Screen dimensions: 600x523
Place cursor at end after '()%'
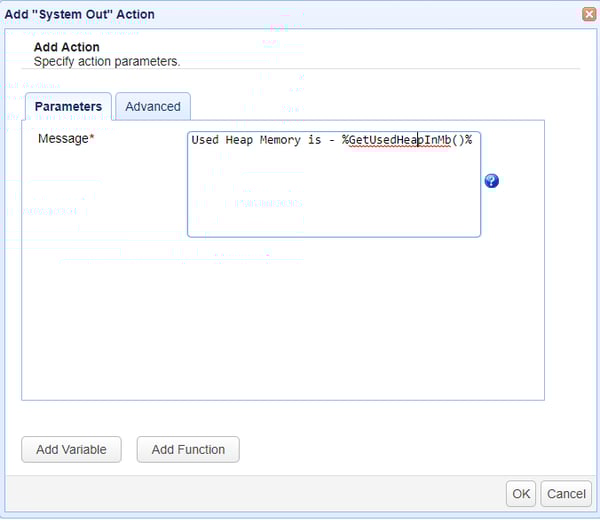(472, 140)
